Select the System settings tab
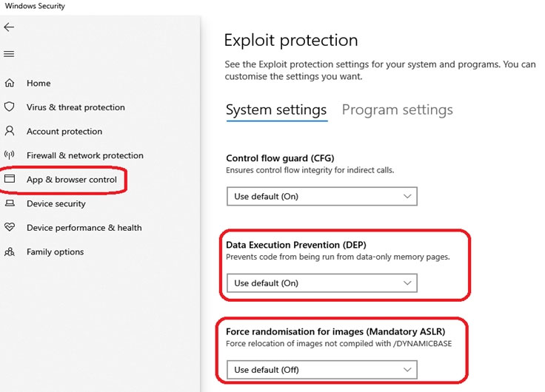 (276, 110)
